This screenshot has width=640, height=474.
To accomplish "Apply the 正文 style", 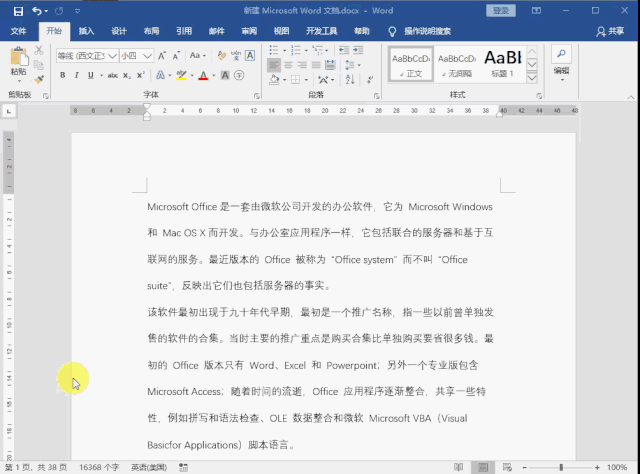I will tap(411, 65).
